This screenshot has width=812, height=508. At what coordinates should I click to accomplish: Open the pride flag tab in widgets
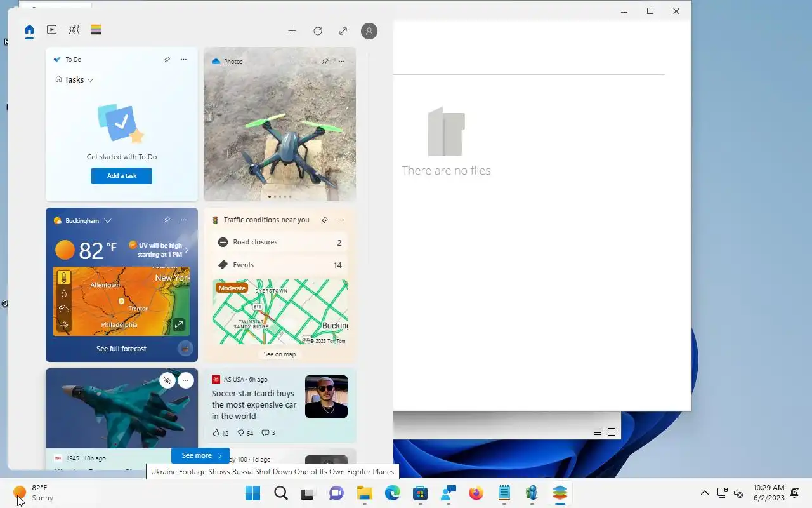coord(96,30)
